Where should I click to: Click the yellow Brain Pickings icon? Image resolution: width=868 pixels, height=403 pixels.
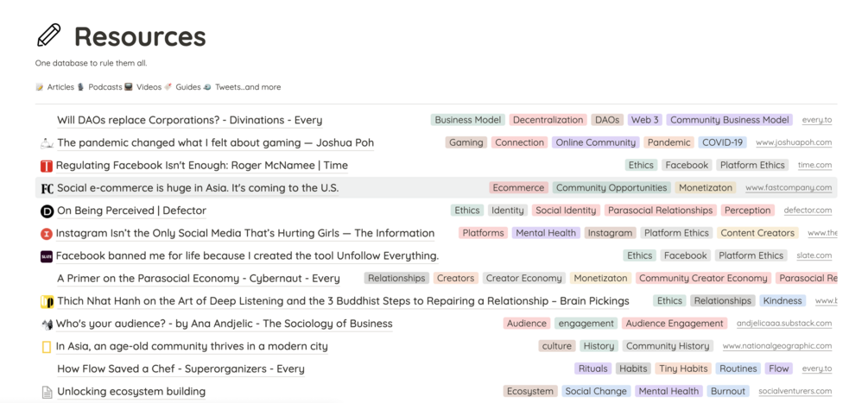(x=47, y=302)
